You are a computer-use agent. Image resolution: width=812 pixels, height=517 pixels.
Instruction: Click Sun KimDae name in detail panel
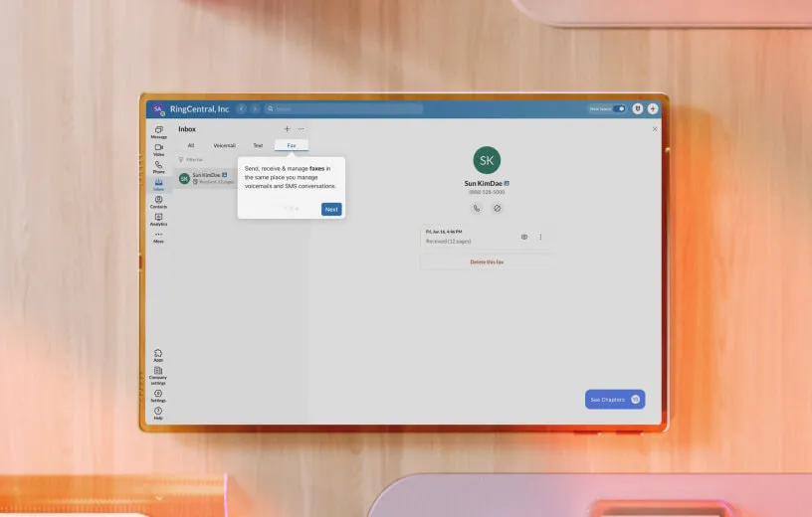[484, 183]
